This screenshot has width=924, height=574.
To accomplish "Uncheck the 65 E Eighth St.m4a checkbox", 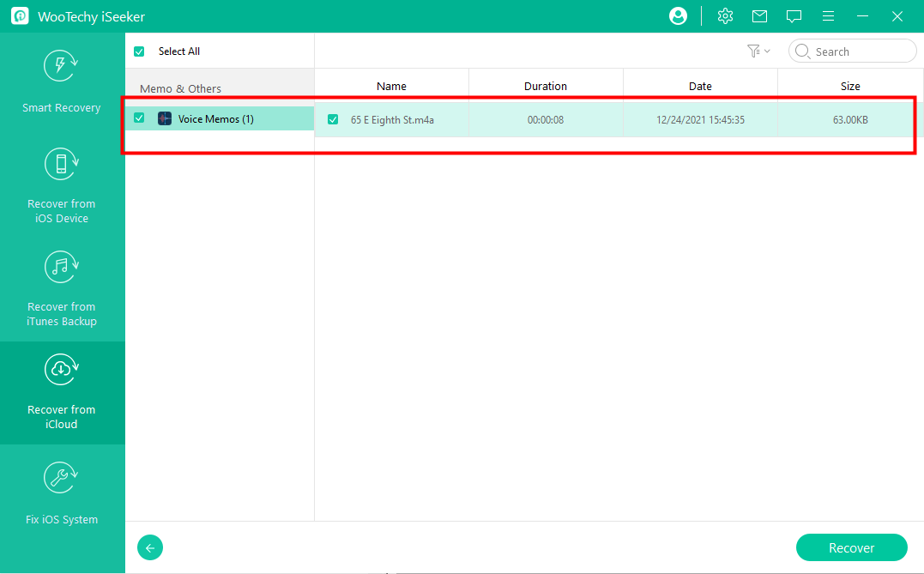I will point(333,120).
